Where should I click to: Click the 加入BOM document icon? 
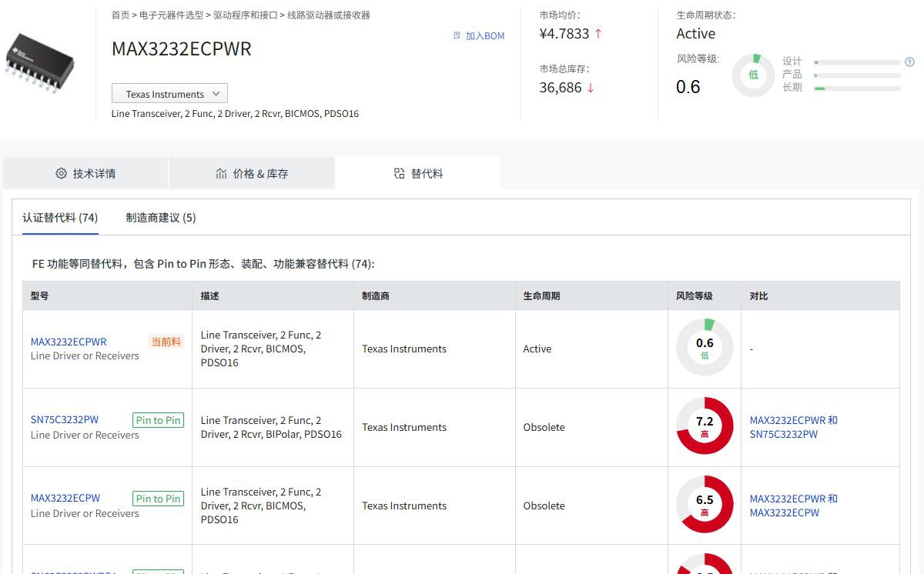[x=457, y=35]
